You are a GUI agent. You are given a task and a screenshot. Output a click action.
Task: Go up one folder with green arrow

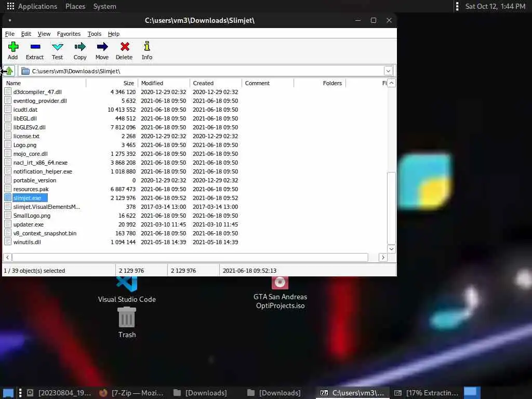coord(9,71)
